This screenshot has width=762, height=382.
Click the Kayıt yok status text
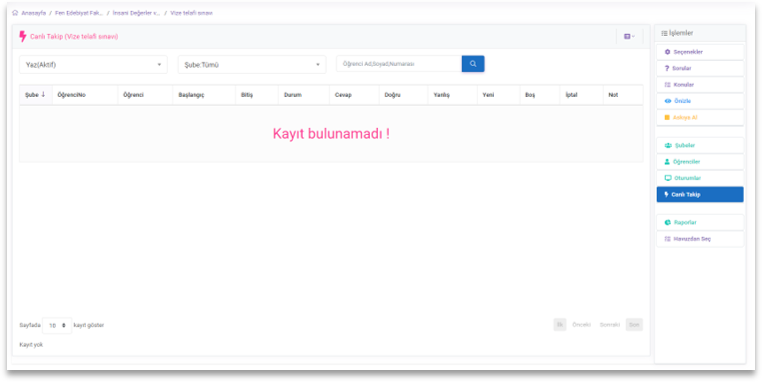click(x=31, y=345)
